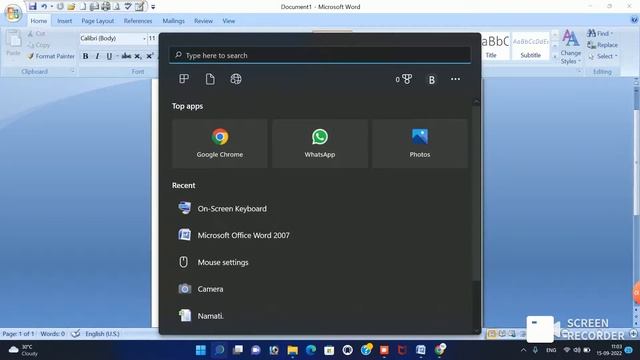Select the Documents filter icon in search panel
Screen dimensions: 640x360
[x=210, y=79]
